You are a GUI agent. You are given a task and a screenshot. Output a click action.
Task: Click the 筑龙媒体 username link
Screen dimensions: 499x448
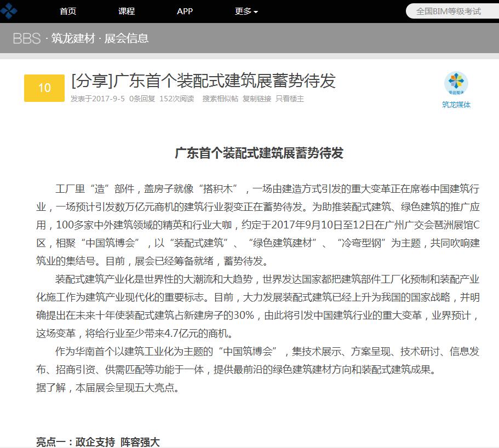(x=456, y=105)
